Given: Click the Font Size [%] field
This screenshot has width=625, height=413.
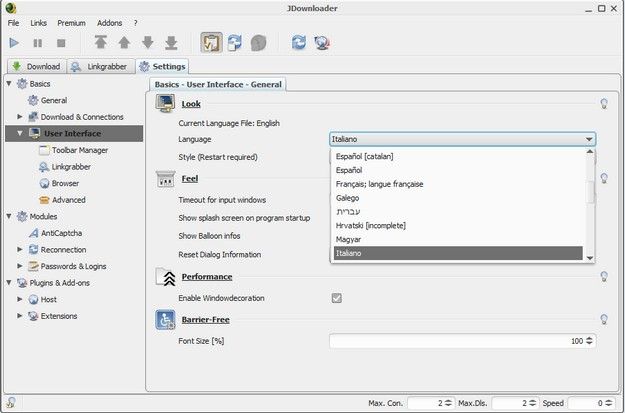Looking at the screenshot, I should (x=462, y=341).
